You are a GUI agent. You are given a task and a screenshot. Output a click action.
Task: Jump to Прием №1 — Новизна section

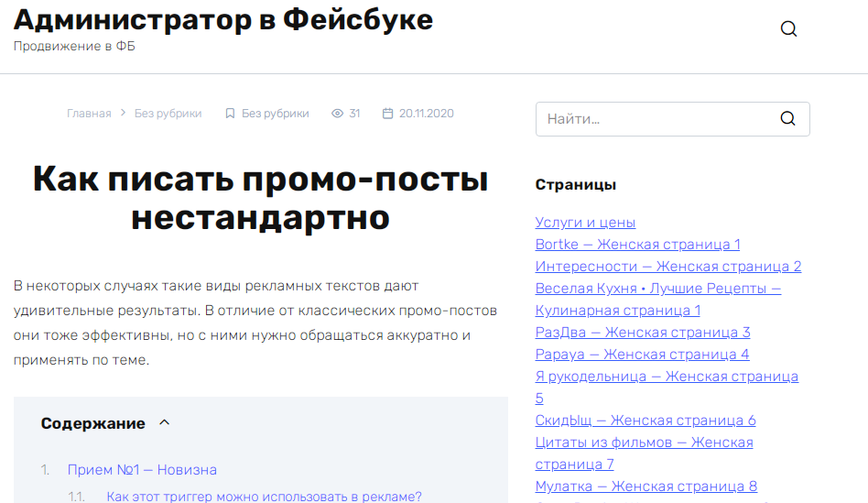142,470
